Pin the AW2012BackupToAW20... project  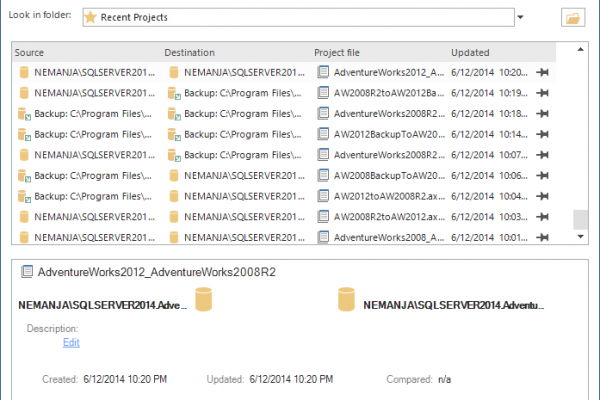pos(543,134)
